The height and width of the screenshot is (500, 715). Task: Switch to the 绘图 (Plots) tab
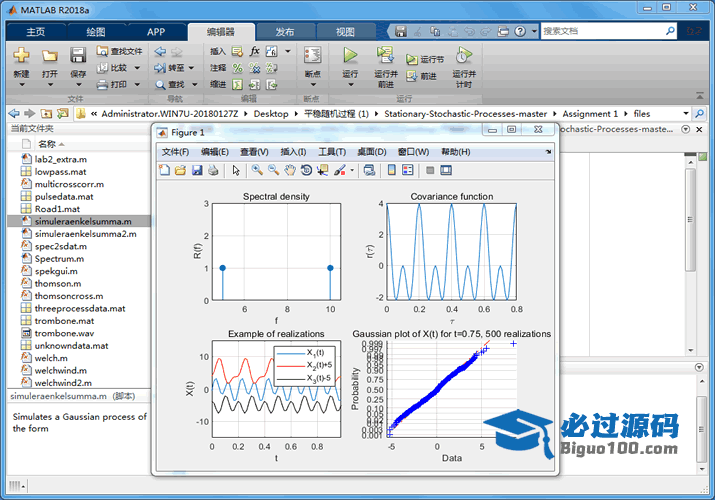pyautogui.click(x=96, y=31)
